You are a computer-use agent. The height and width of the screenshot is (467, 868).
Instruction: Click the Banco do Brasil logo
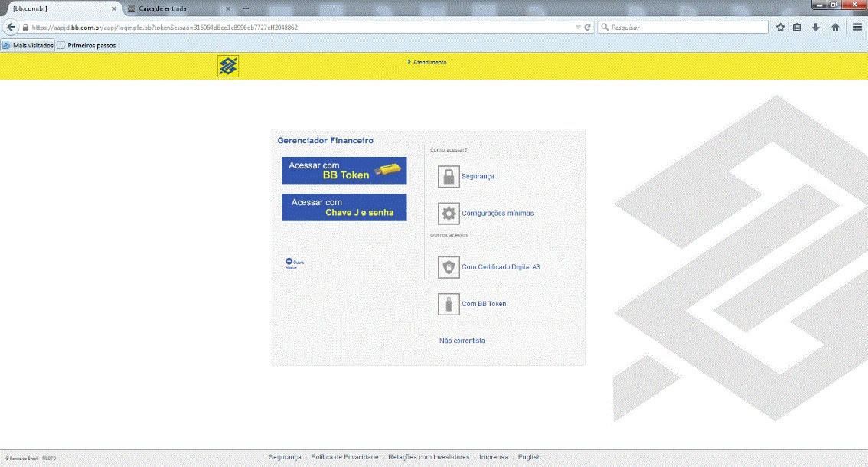click(x=228, y=67)
